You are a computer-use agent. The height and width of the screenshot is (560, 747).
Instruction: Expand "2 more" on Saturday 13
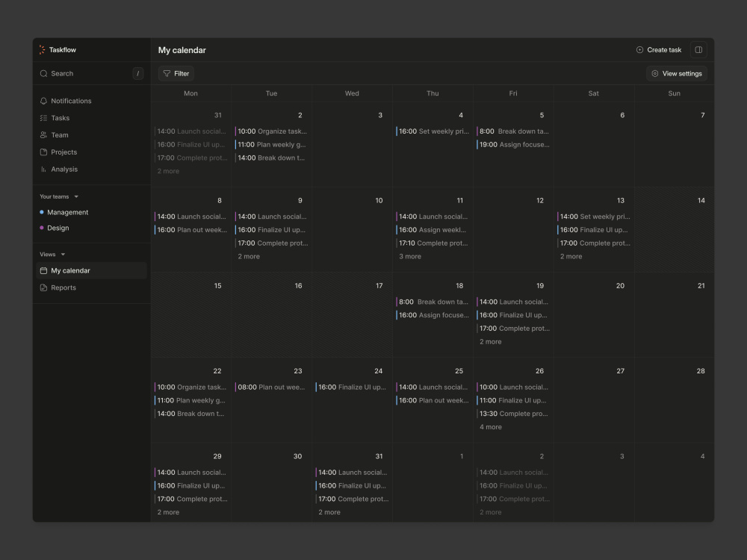click(x=571, y=256)
